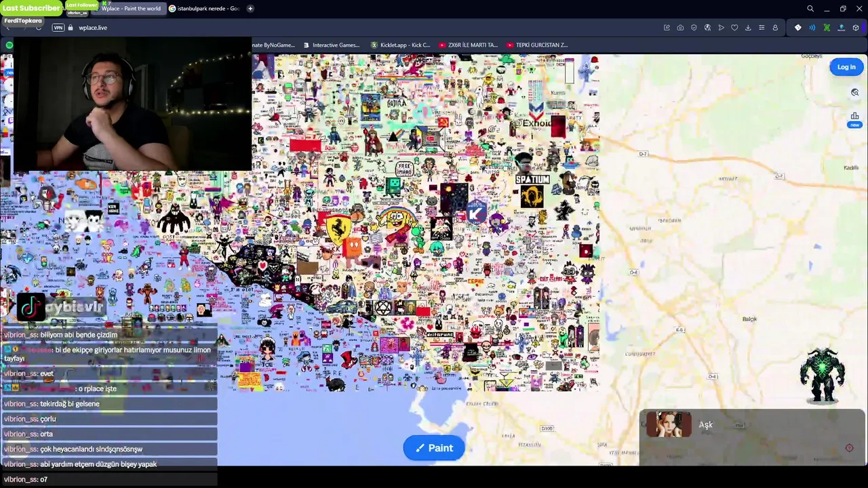The height and width of the screenshot is (488, 868).
Task: Click the send paper-plane icon
Action: [721, 28]
